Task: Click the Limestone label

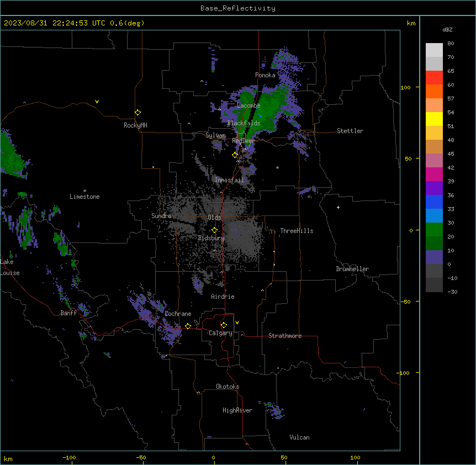Action: point(84,197)
